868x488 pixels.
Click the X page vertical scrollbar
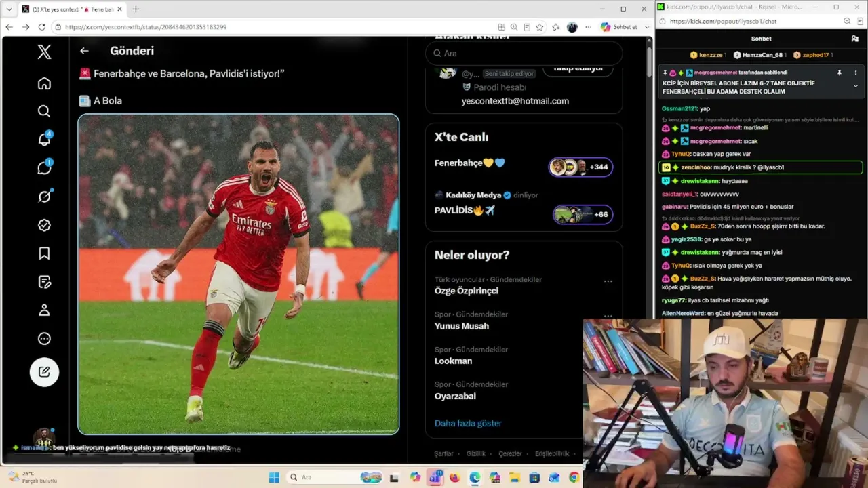tap(649, 61)
